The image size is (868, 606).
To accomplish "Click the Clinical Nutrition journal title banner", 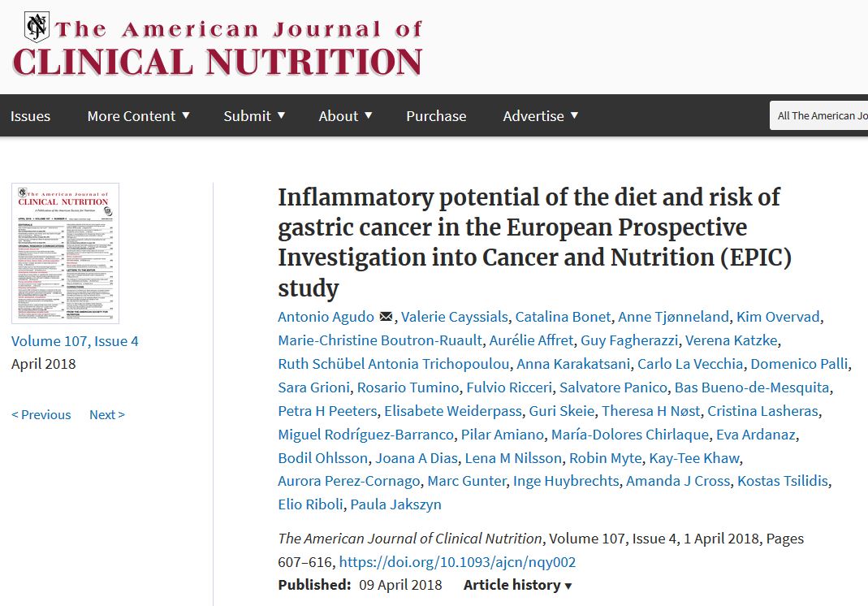I will click(218, 61).
